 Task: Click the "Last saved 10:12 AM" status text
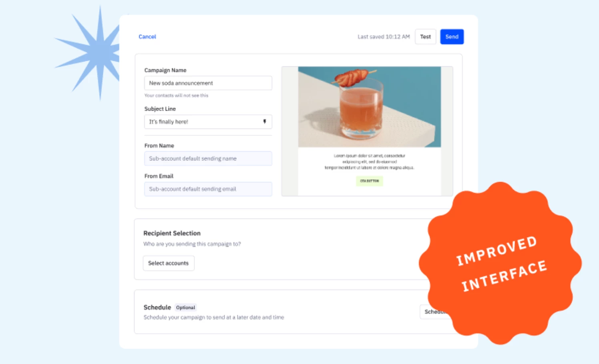pyautogui.click(x=384, y=37)
